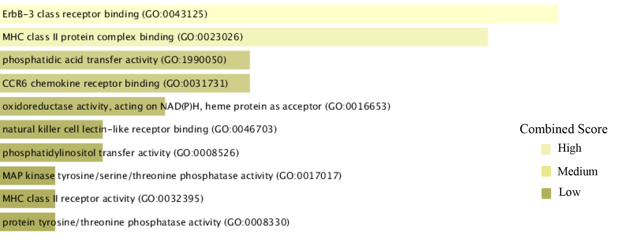Screen dimensions: 644x243
Task: Click the Medium combined score swatch
Action: coord(546,171)
